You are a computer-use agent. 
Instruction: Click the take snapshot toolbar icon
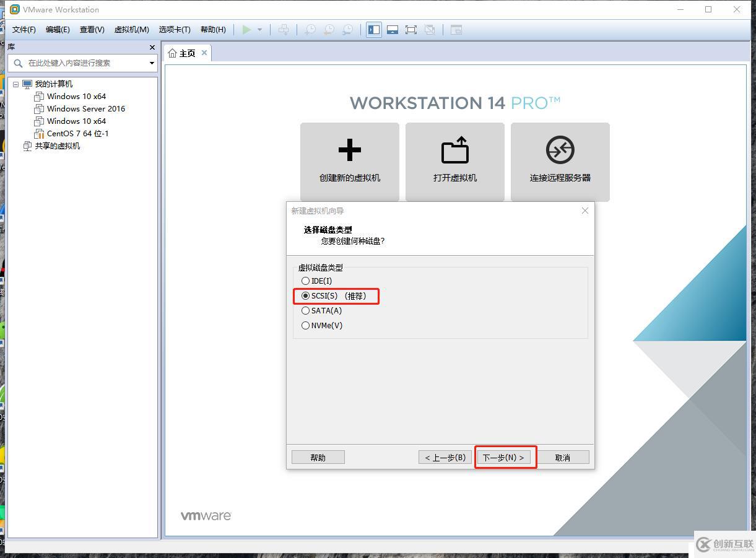(310, 30)
